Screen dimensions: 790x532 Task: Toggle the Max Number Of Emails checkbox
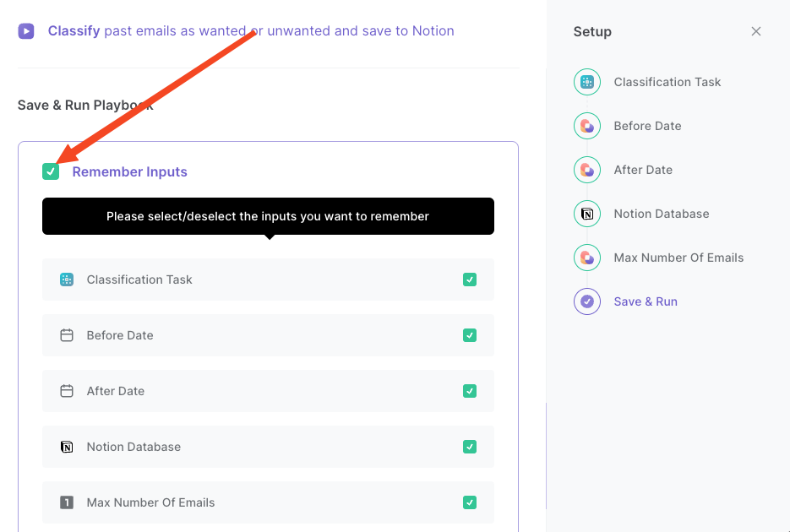[470, 502]
